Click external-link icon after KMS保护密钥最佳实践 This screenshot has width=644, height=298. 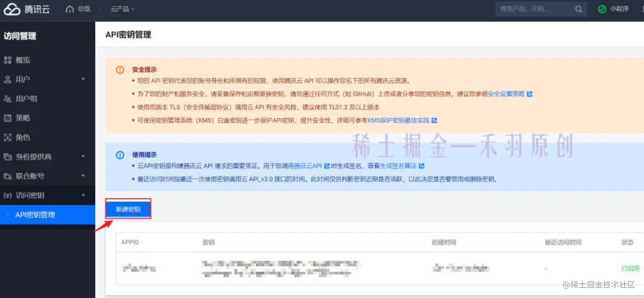pyautogui.click(x=434, y=120)
